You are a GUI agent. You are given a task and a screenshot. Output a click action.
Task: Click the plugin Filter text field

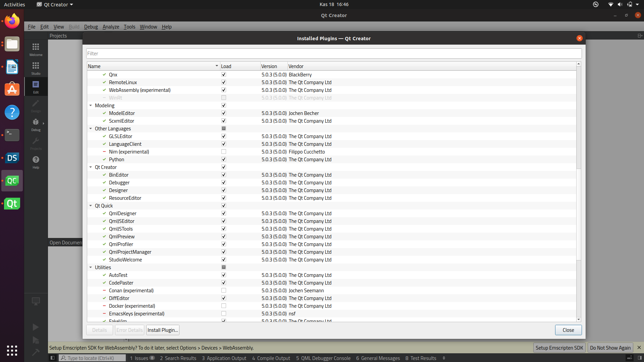pyautogui.click(x=334, y=54)
